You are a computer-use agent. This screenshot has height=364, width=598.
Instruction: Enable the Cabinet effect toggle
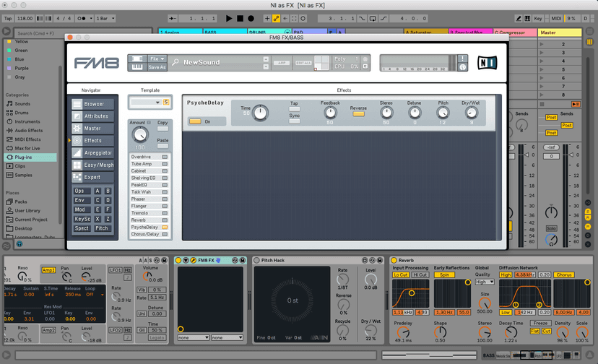click(x=165, y=171)
